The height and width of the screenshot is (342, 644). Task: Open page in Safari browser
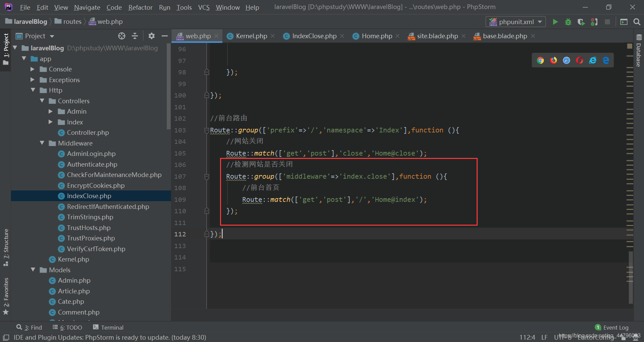point(567,60)
